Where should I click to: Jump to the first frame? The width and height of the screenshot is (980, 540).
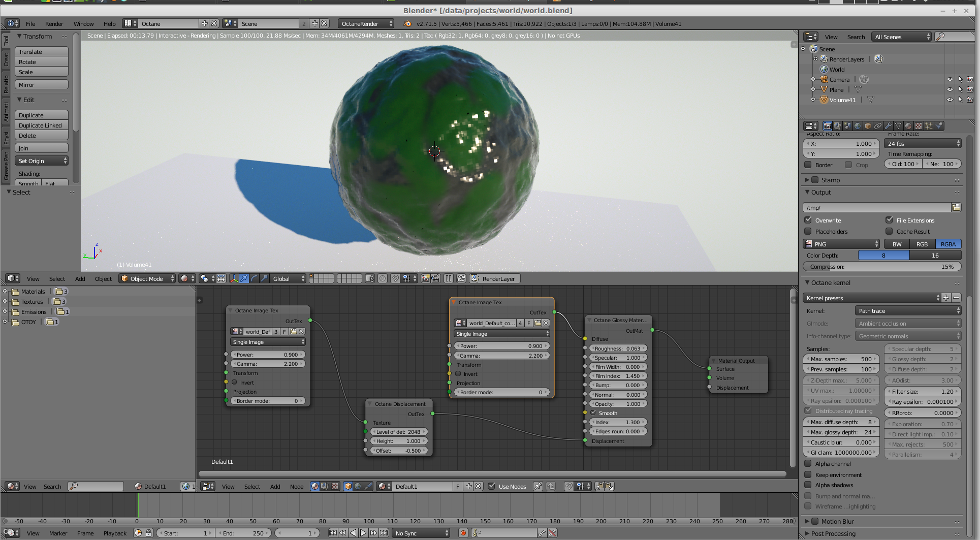click(333, 533)
